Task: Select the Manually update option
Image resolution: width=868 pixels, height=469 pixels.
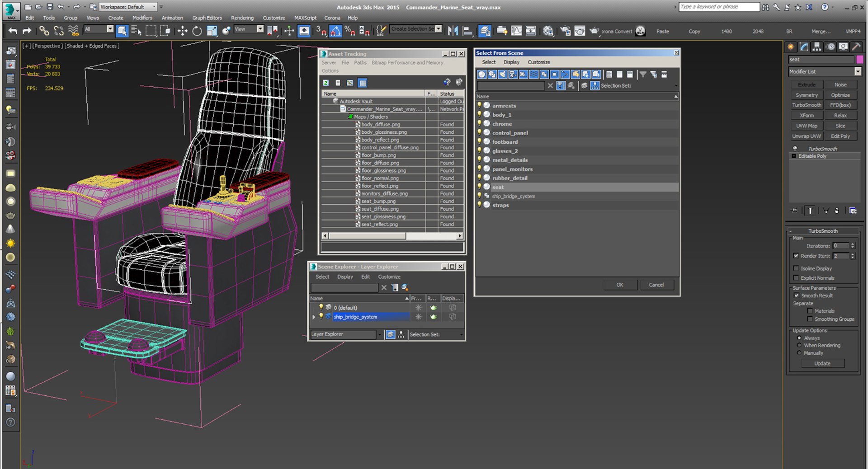Action: 799,353
